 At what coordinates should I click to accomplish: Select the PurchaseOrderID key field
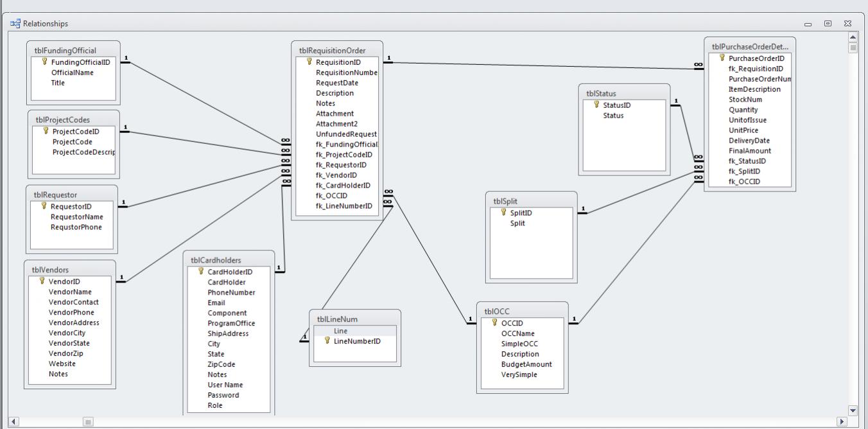click(x=750, y=58)
